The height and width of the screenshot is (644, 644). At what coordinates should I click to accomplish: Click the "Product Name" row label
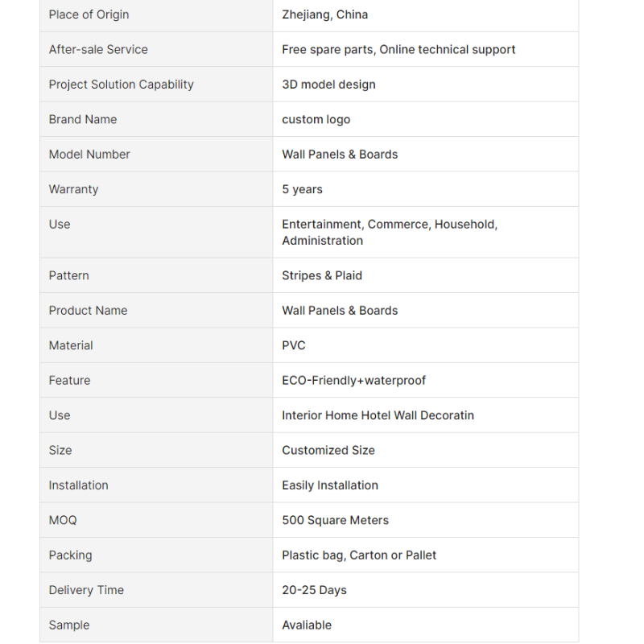click(88, 311)
